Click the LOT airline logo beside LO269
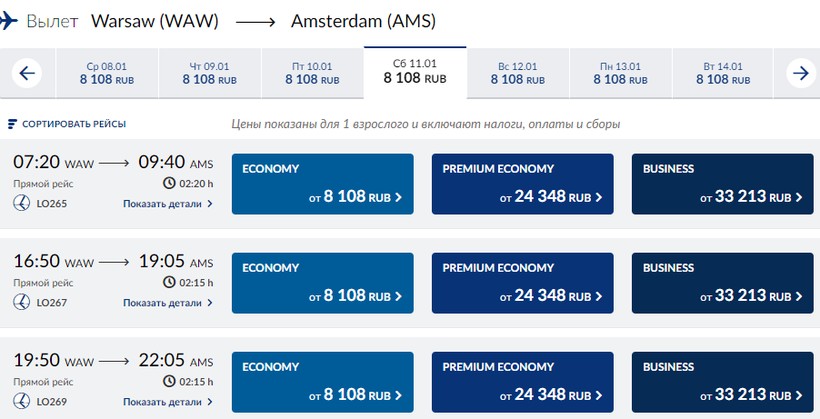Viewport: 820px width, 419px height. (x=21, y=401)
